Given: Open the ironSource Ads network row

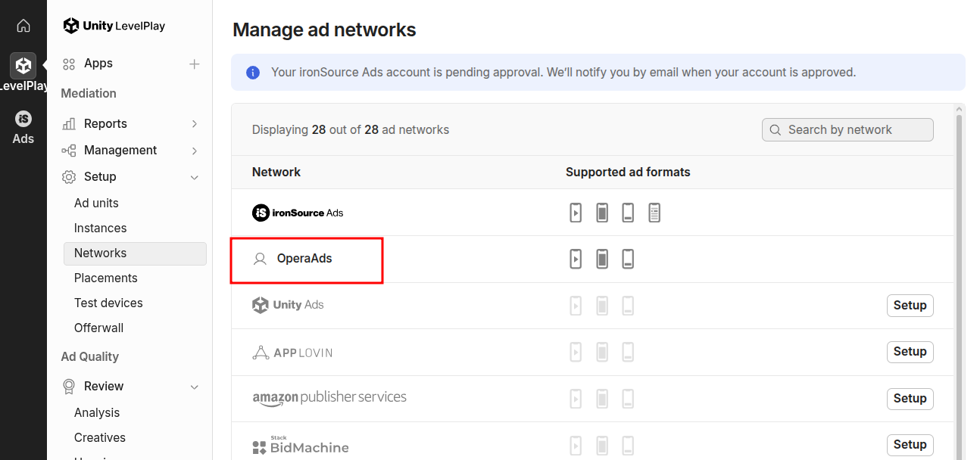Looking at the screenshot, I should [x=592, y=213].
